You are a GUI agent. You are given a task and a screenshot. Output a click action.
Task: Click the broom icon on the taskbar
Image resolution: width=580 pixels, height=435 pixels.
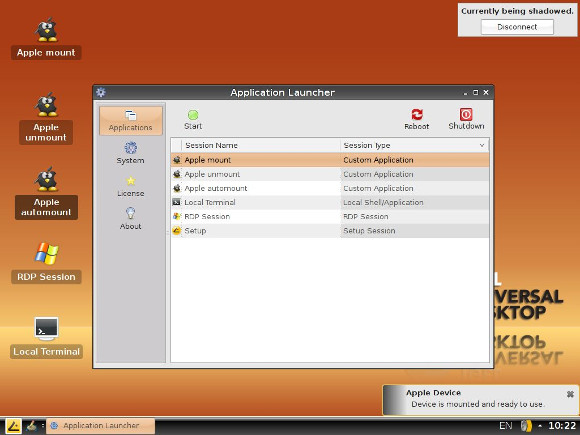(x=32, y=426)
